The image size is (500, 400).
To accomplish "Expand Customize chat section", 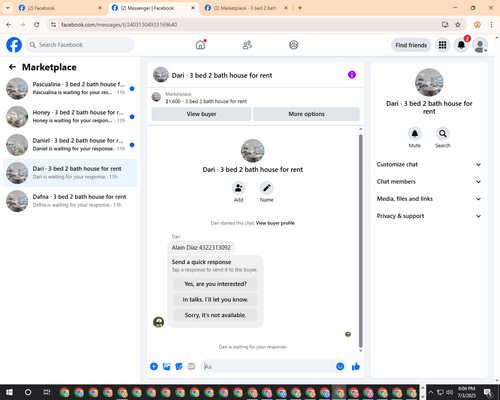I will coord(429,164).
